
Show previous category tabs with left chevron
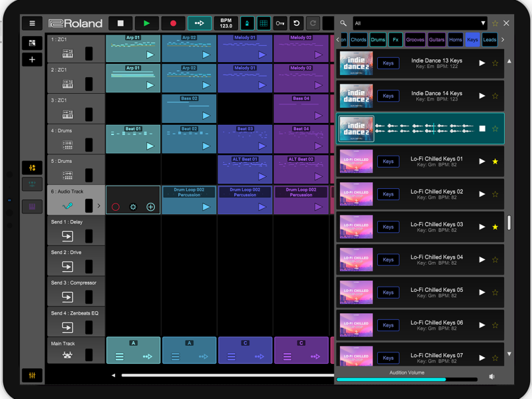338,40
